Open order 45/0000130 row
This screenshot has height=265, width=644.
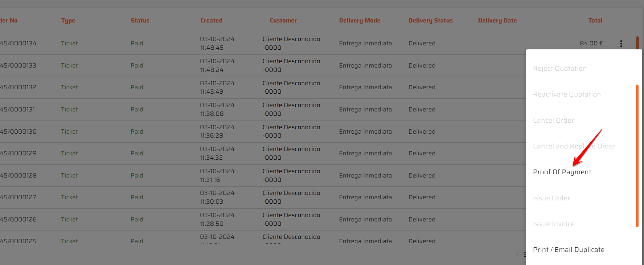pos(18,131)
